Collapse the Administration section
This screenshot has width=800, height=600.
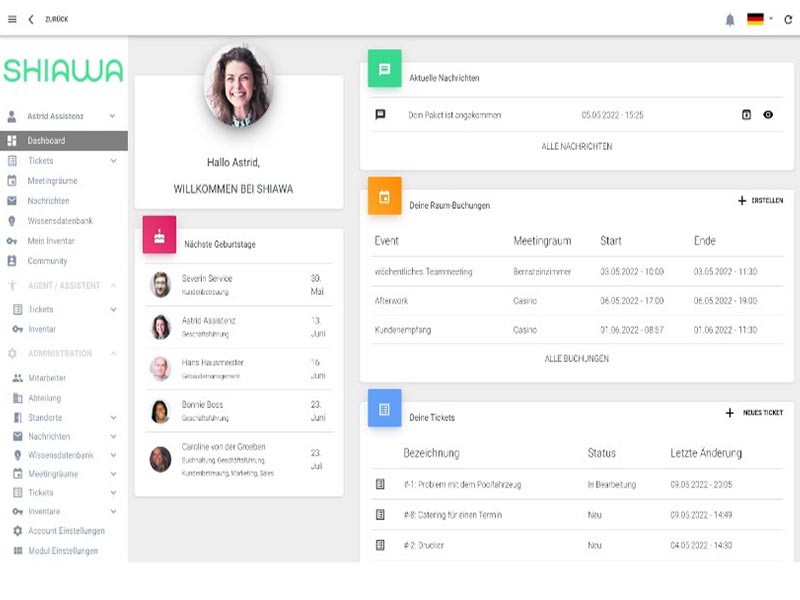click(x=112, y=354)
